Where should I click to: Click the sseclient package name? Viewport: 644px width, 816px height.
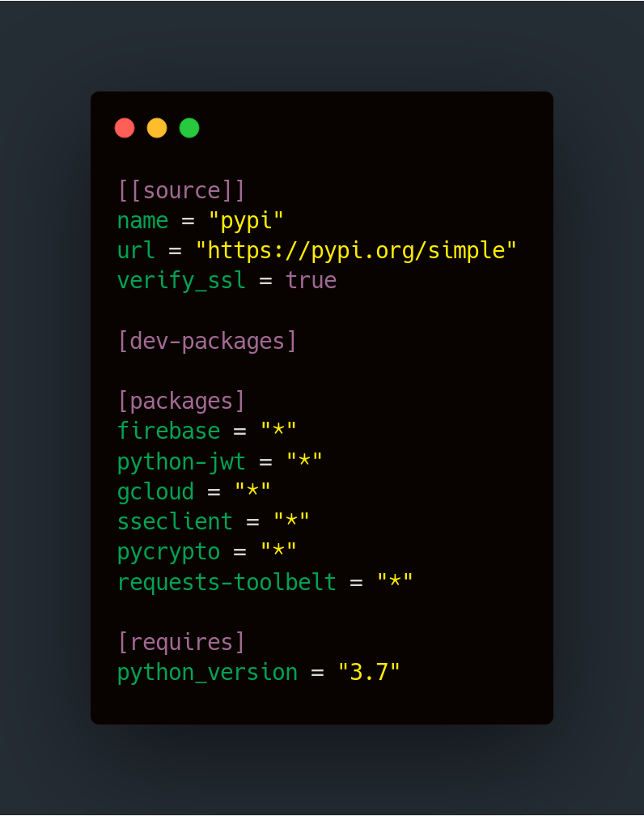(175, 522)
